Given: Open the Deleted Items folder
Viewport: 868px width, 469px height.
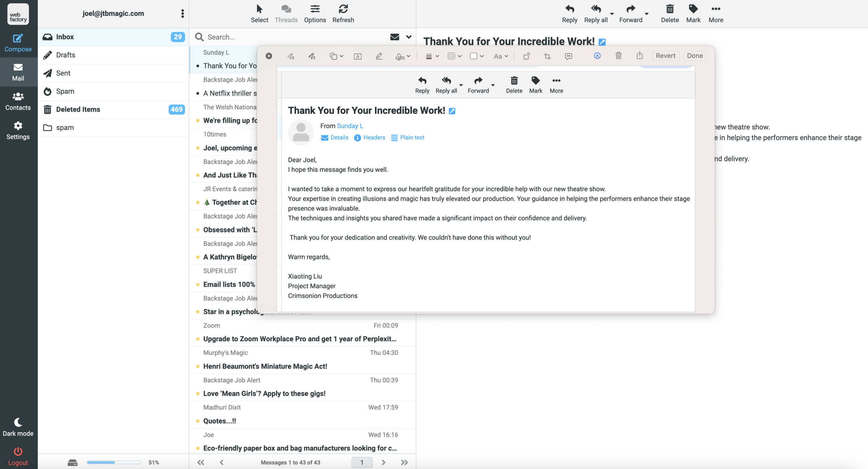Looking at the screenshot, I should (78, 110).
